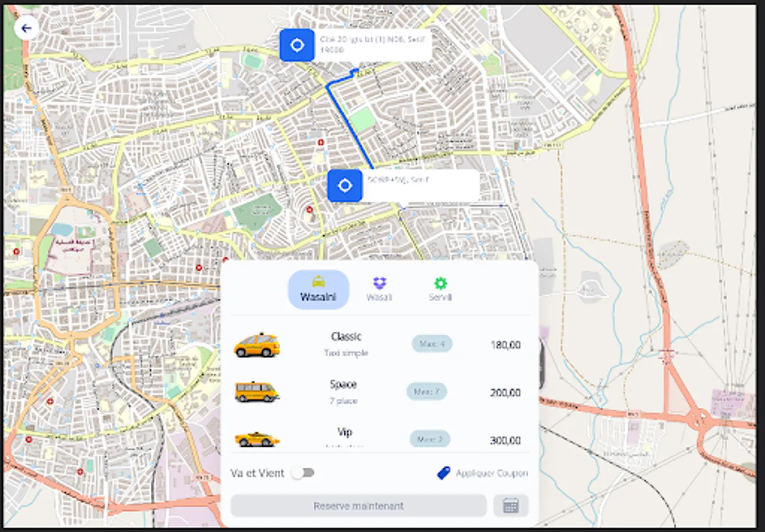Go back using the arrow button

pos(26,28)
